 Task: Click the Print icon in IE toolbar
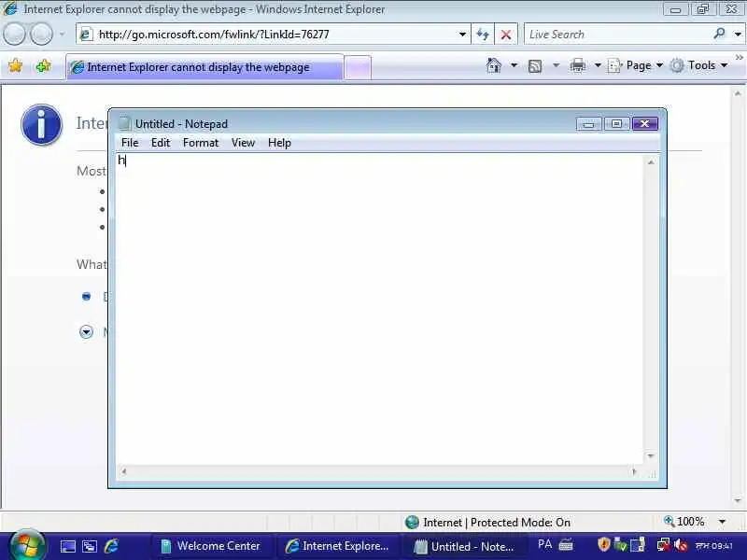pyautogui.click(x=577, y=65)
